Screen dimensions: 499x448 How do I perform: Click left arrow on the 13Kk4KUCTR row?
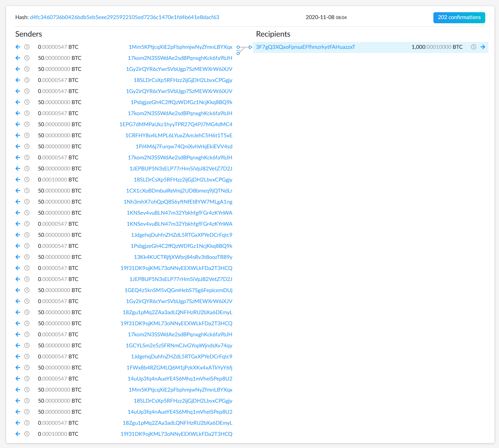coord(18,257)
